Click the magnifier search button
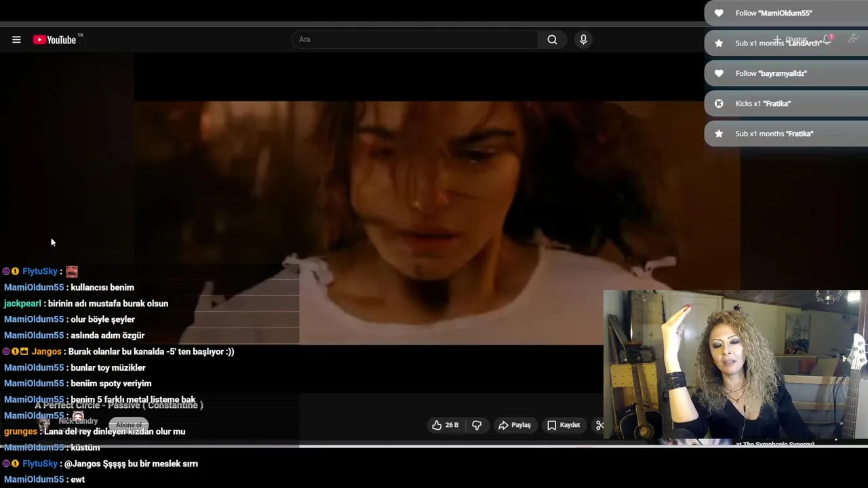868x488 pixels. click(552, 40)
